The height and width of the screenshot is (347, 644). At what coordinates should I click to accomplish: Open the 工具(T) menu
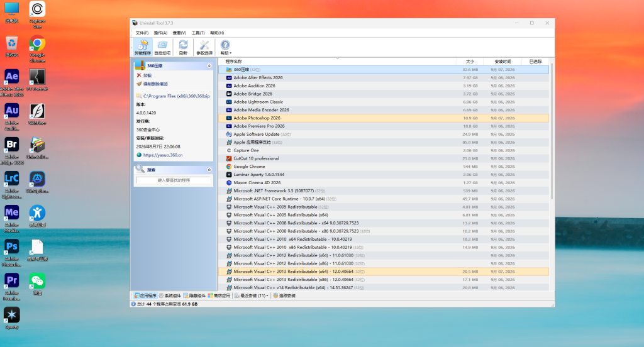[x=198, y=33]
